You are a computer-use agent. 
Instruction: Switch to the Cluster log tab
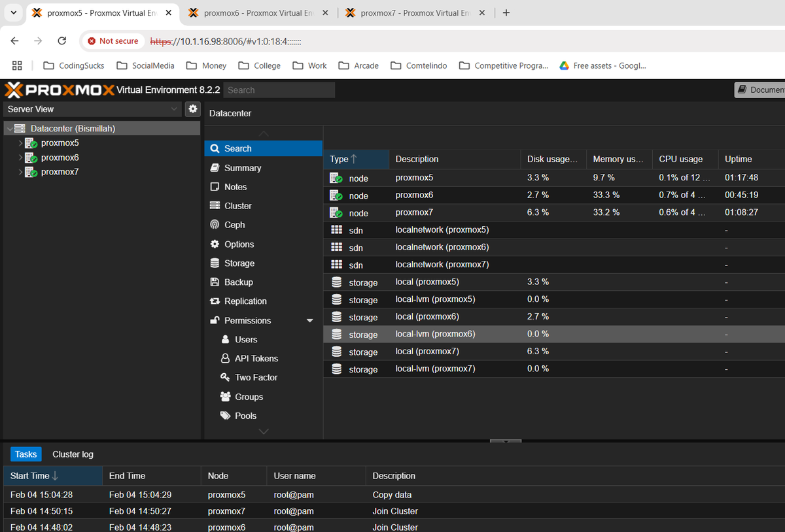(x=73, y=454)
